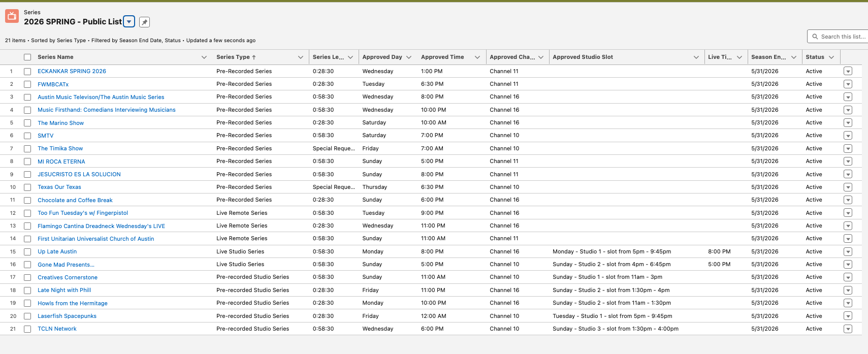Tick the checkbox for Creatives Cornerstone
868x354 pixels.
pos(27,277)
